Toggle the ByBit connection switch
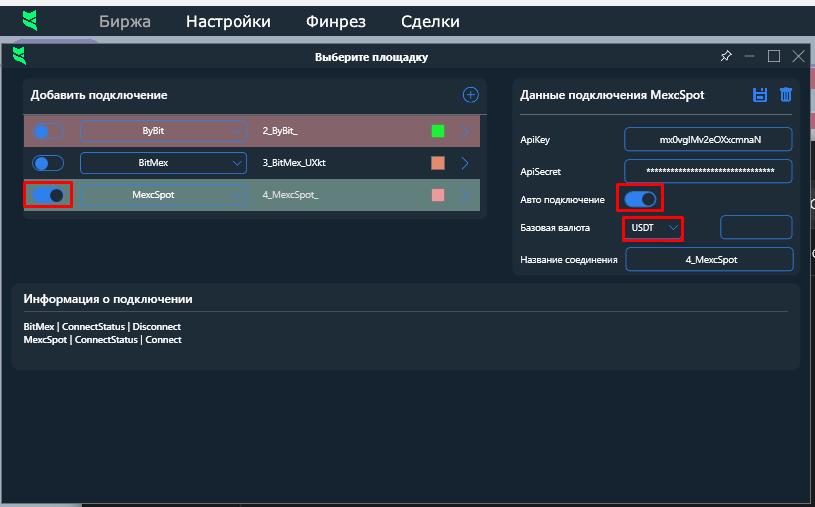The height and width of the screenshot is (507, 815). 48,131
